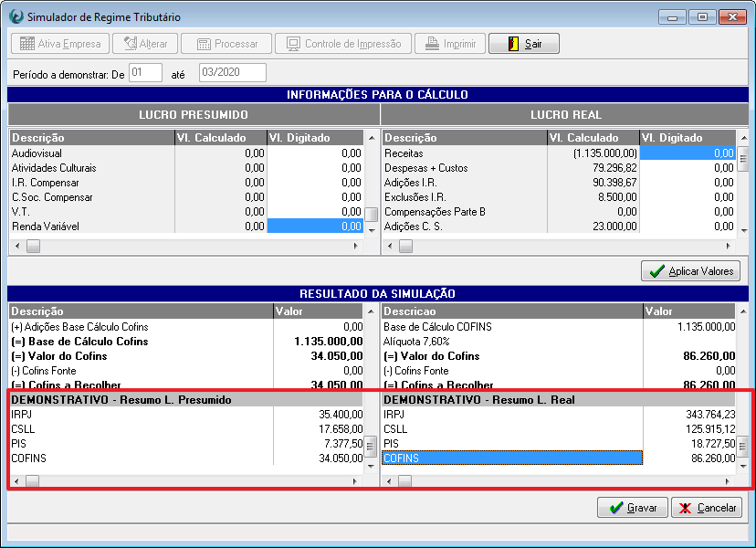The height and width of the screenshot is (548, 756).
Task: Select the C.Soc. Compensar row
Action: click(x=186, y=196)
